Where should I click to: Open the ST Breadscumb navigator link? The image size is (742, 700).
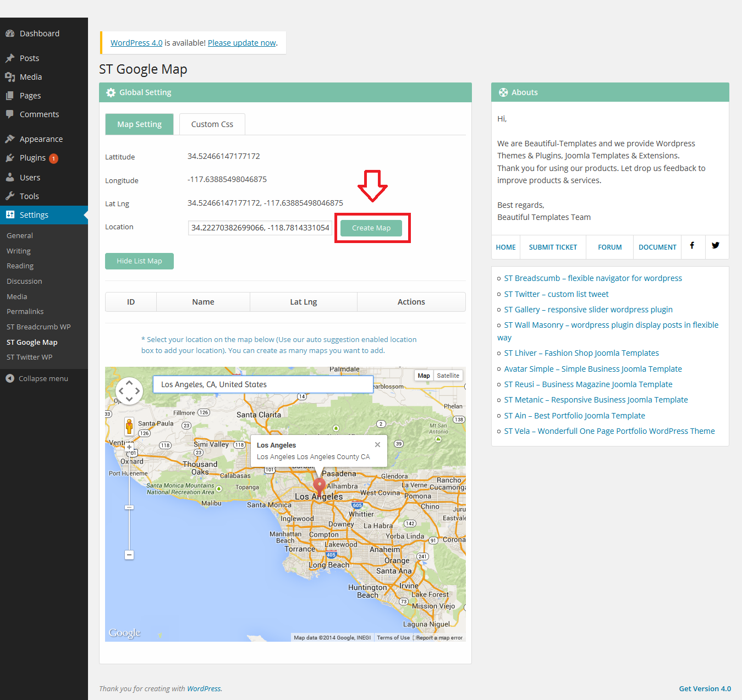(x=593, y=278)
